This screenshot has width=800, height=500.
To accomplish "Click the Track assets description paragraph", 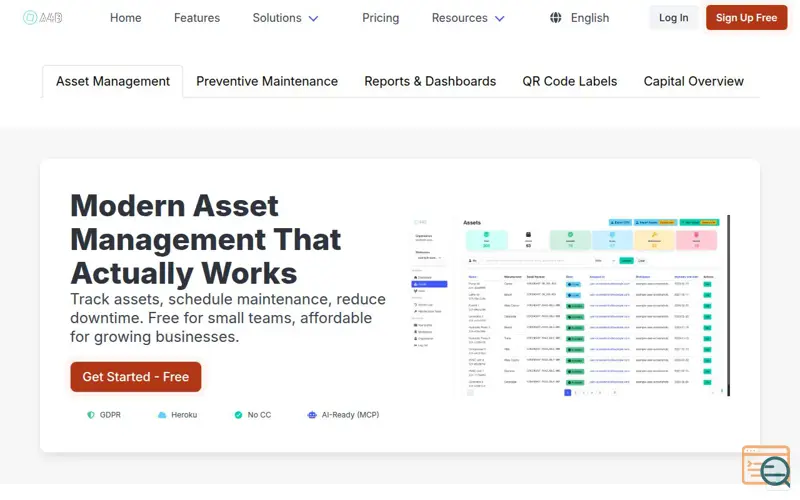I will coord(228,318).
